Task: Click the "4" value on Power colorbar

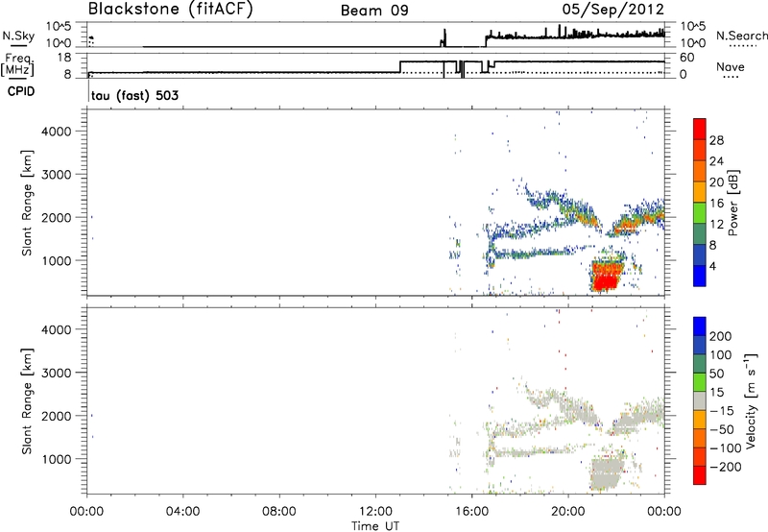Action: click(x=712, y=266)
